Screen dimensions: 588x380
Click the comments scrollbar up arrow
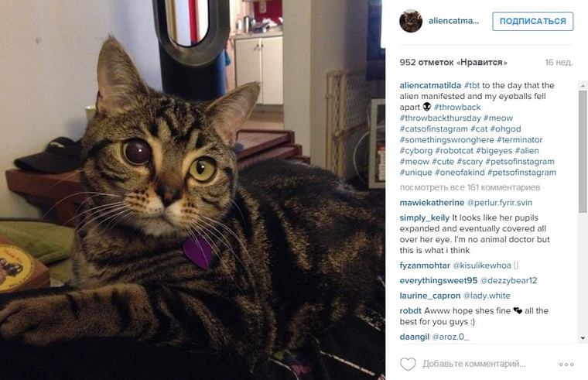583,86
